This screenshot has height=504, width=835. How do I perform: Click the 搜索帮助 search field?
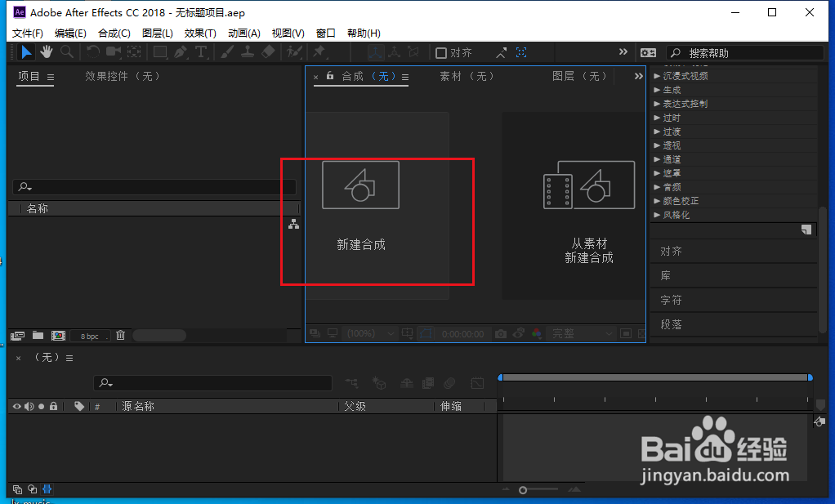click(x=744, y=53)
